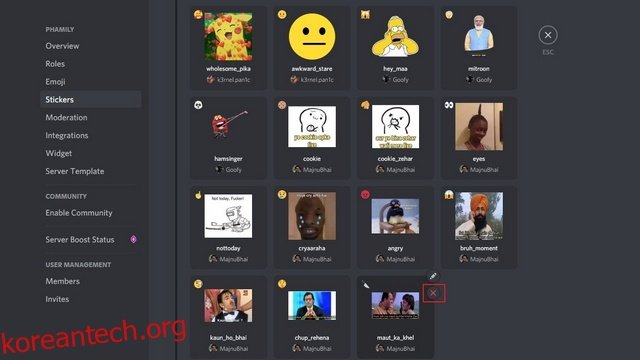Select the wholesome_pika sticker image
640x360 pixels.
coord(228,37)
